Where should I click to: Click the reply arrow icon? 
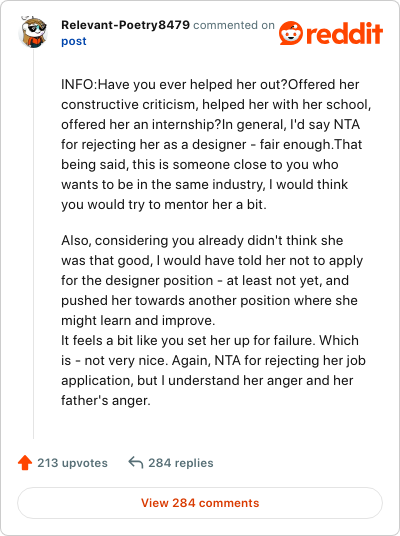tap(136, 463)
